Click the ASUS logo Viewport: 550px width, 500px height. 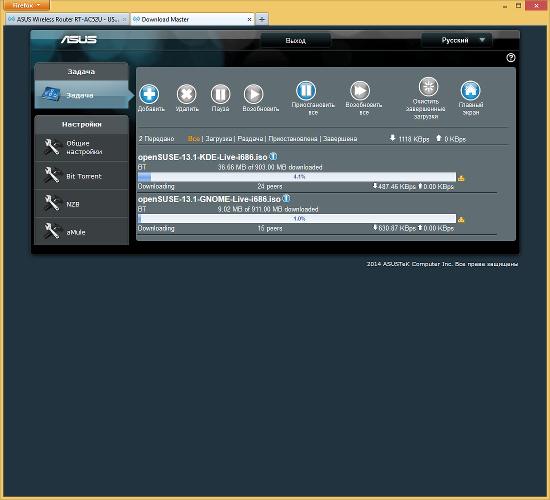79,39
